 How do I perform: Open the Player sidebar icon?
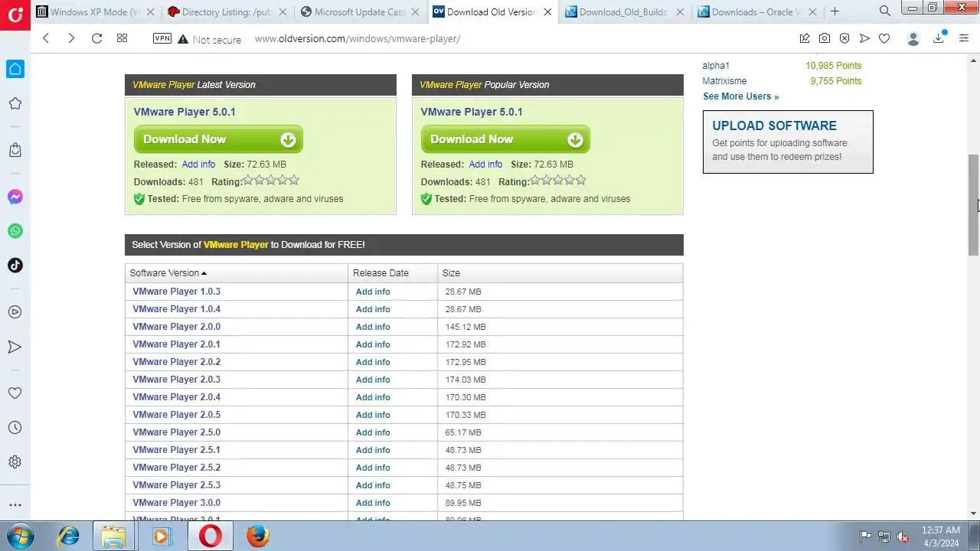point(15,312)
